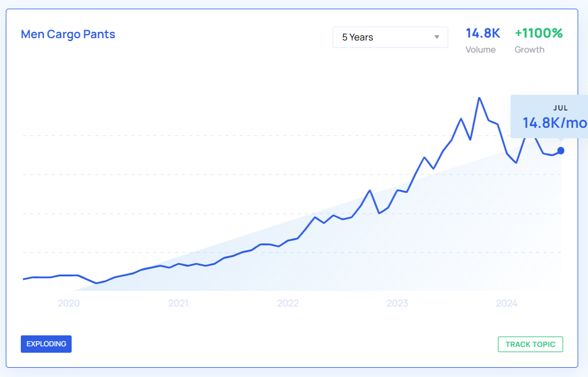Click the Growth label under +1100%
Screen dimensions: 588x377
(530, 50)
